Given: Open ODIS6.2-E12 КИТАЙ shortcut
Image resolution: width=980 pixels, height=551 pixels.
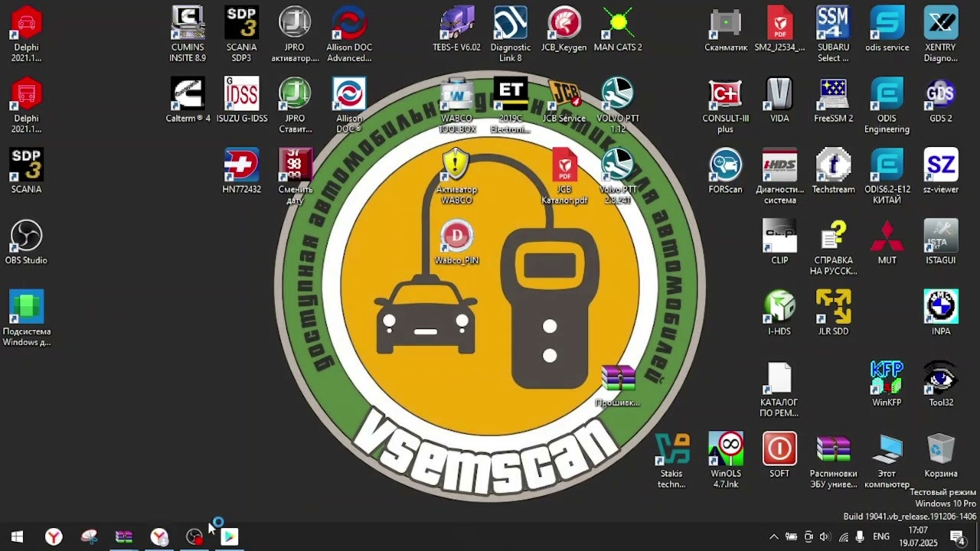Looking at the screenshot, I should point(887,176).
